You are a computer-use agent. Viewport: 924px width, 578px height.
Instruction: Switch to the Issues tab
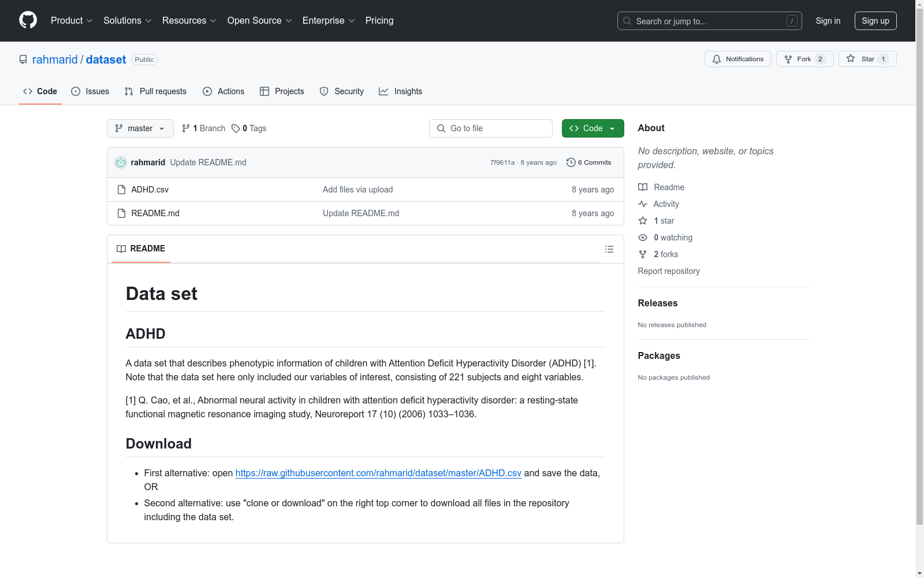click(90, 91)
